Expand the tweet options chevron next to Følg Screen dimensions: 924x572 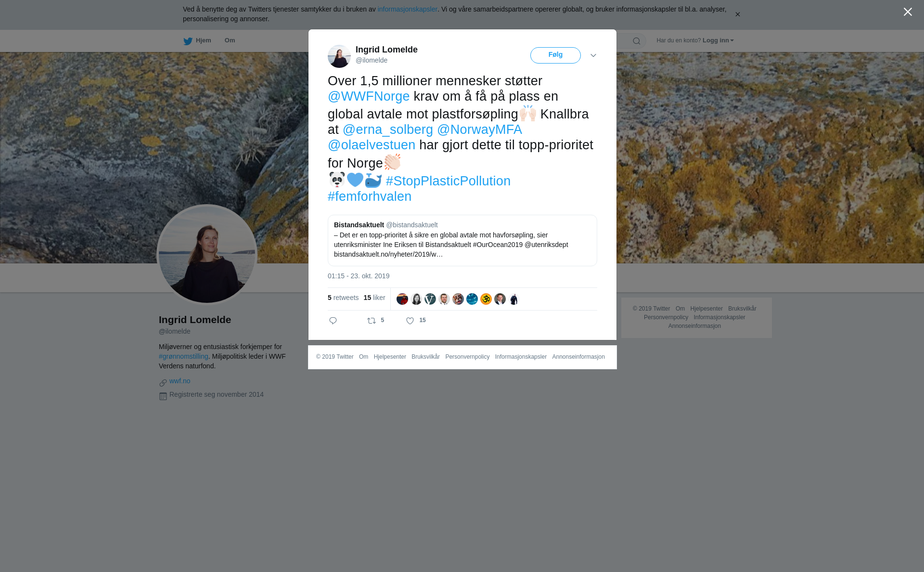coord(593,55)
